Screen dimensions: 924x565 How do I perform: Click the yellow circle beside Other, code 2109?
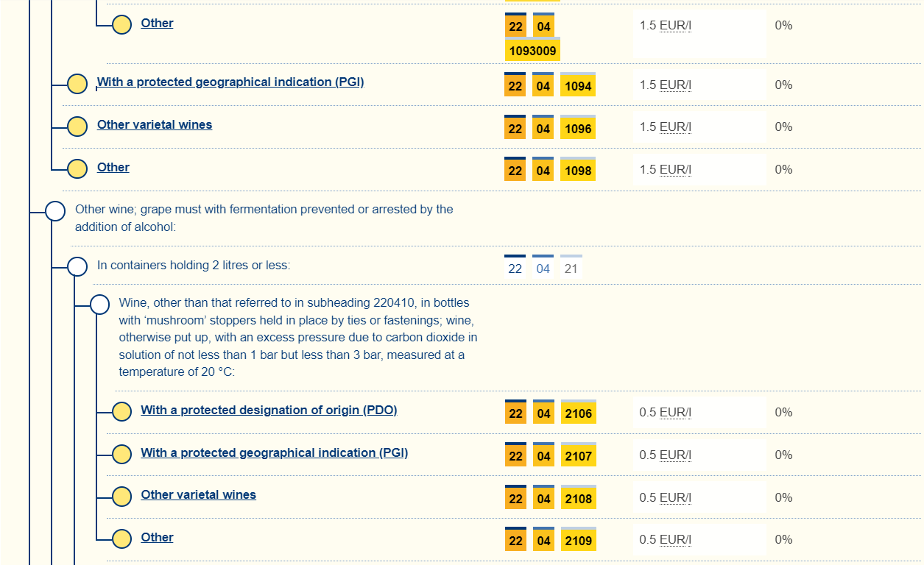(121, 539)
